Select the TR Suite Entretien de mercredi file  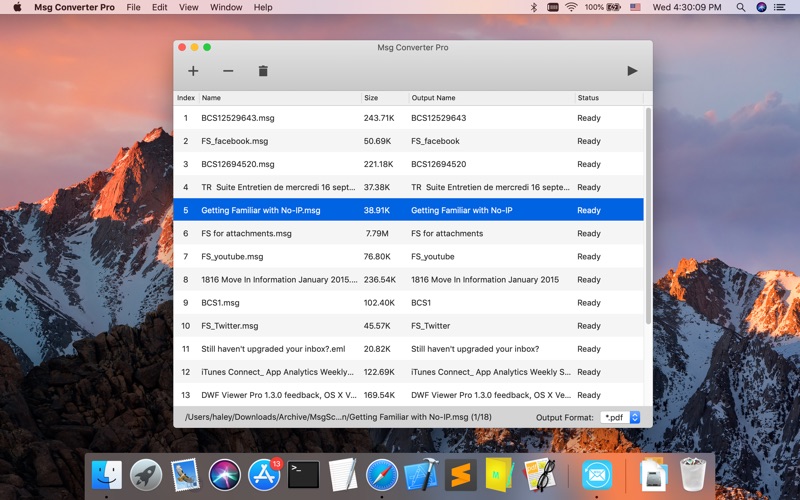(x=278, y=187)
